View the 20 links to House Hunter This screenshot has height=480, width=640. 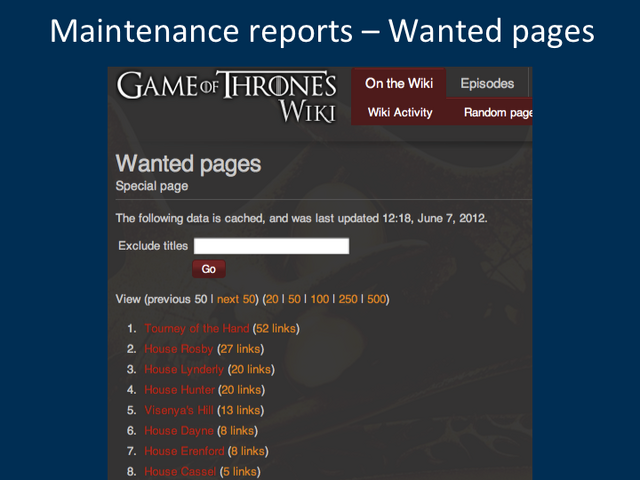pos(241,390)
